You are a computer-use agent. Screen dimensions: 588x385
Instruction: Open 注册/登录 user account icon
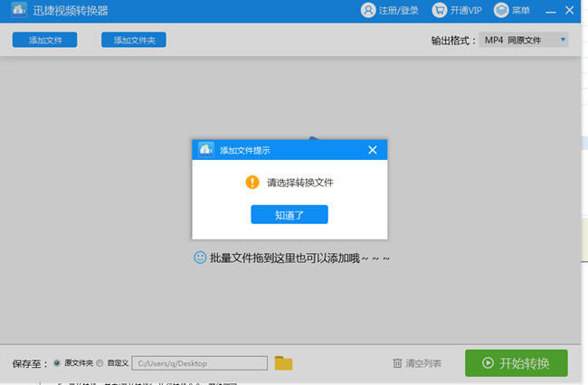pyautogui.click(x=368, y=10)
